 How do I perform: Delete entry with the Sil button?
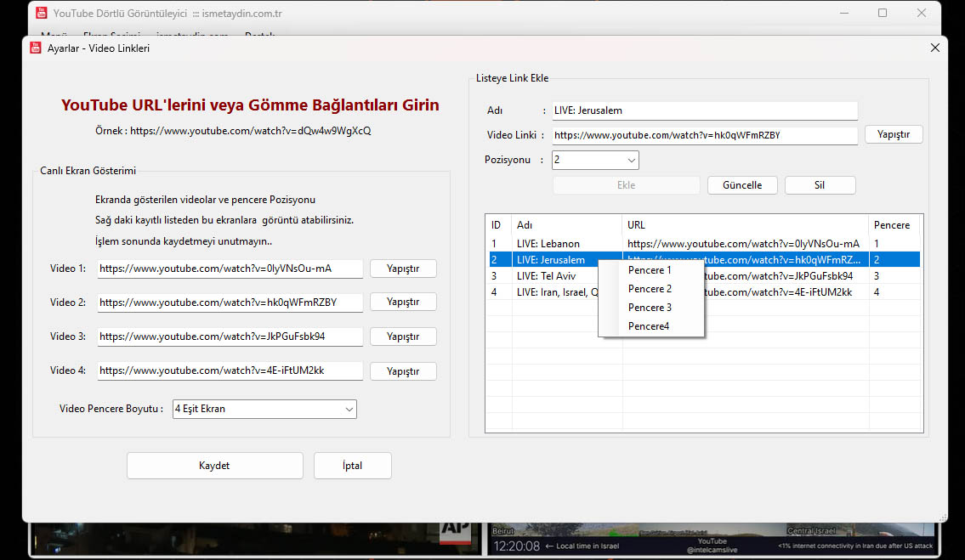click(820, 185)
